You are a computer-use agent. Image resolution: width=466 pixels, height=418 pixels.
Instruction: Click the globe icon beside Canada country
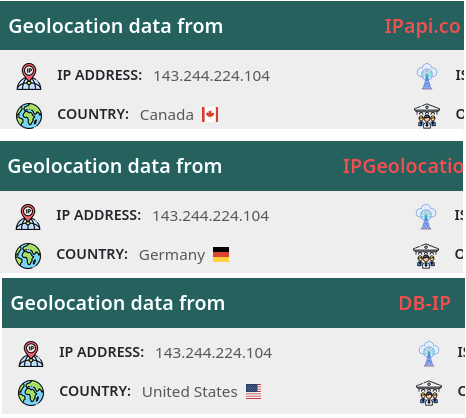click(29, 116)
